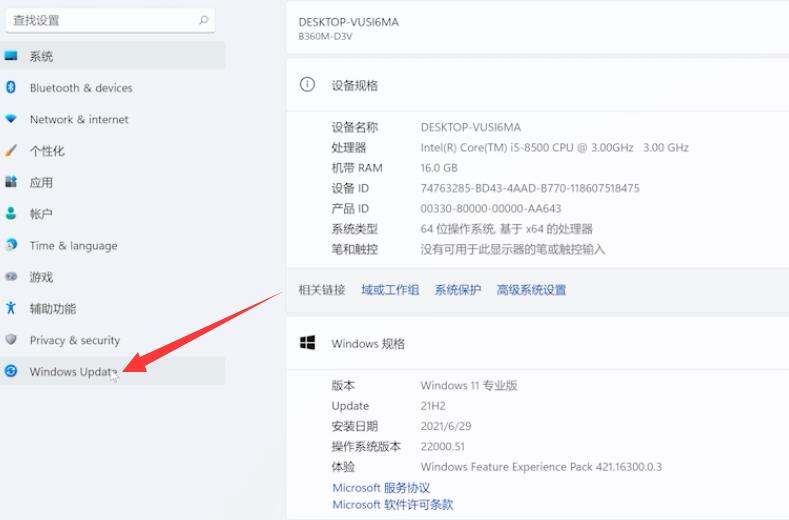Select the processor value Intel Core i5-8500
The width and height of the screenshot is (789, 520).
[x=554, y=147]
